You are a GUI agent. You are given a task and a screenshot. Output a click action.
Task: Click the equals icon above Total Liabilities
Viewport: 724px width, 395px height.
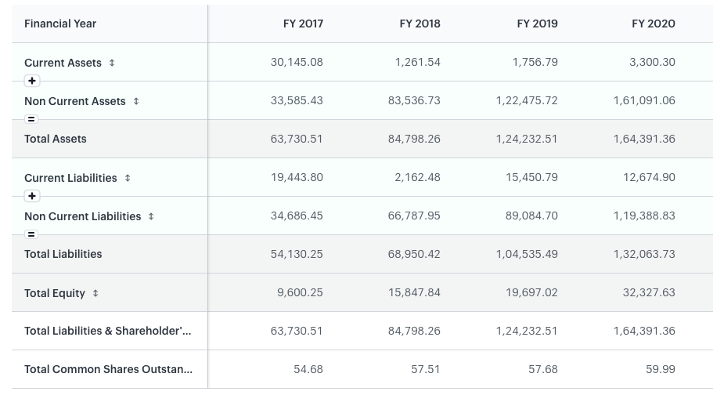coord(31,234)
